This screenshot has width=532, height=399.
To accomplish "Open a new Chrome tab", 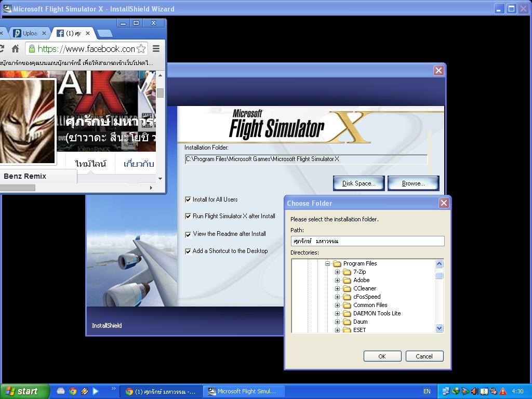I will click(x=104, y=33).
